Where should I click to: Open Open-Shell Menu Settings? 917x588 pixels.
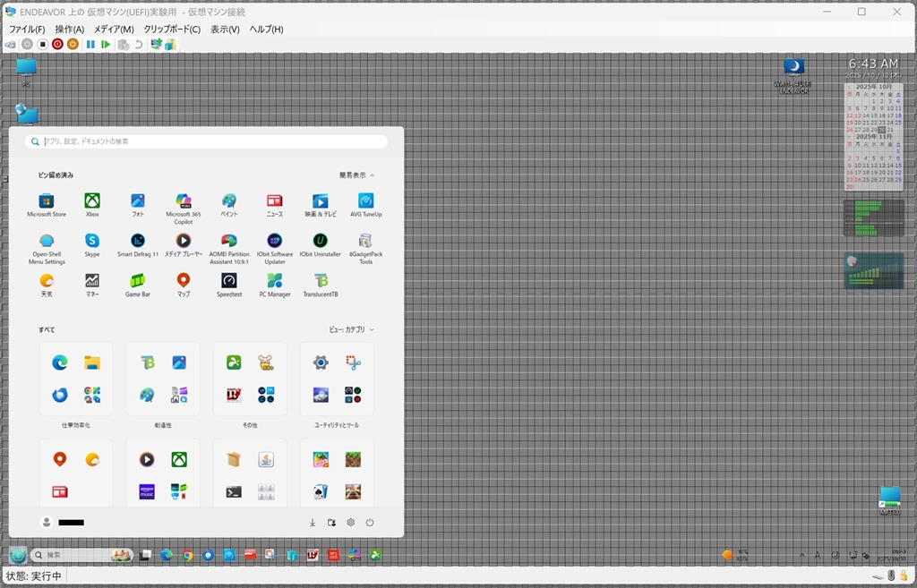47,249
